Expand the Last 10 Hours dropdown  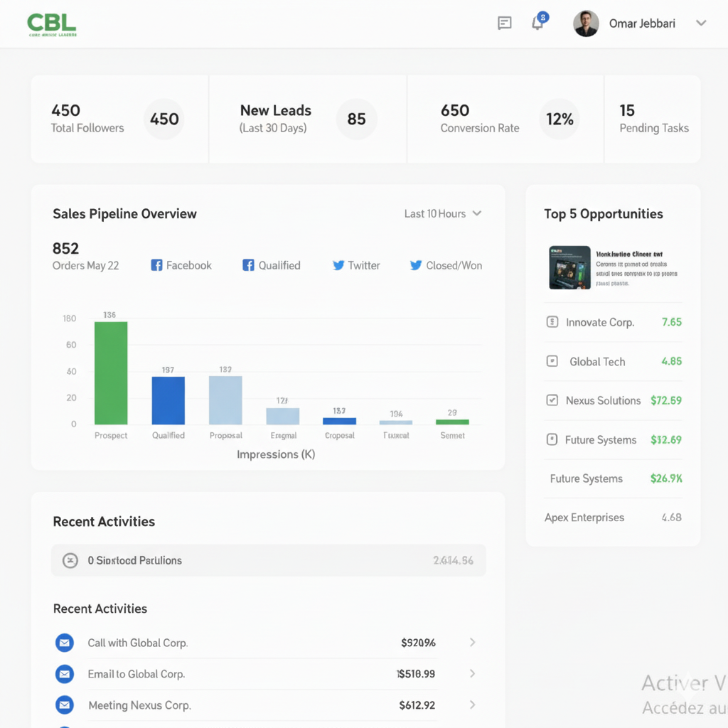(x=443, y=214)
